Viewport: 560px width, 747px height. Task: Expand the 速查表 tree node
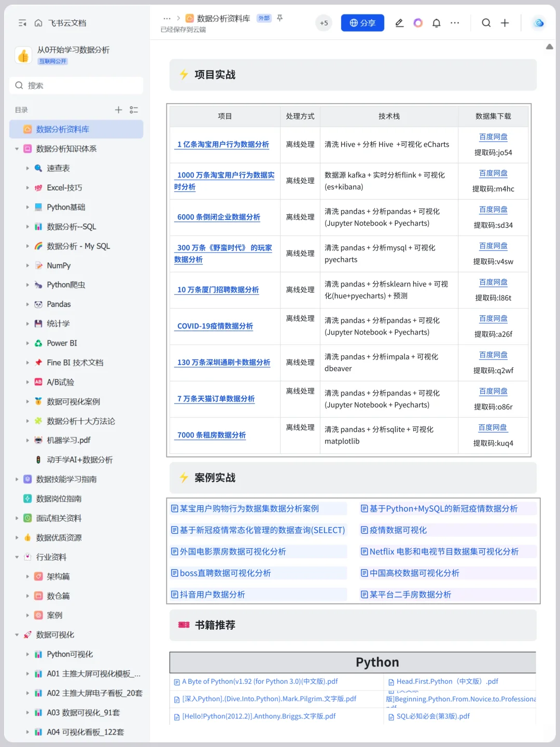click(27, 168)
